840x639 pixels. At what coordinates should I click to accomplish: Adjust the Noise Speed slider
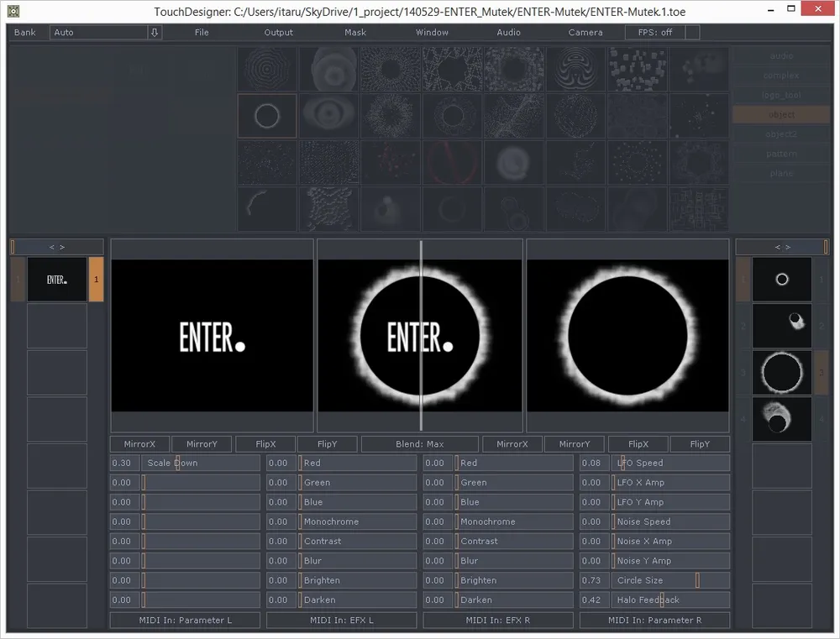click(670, 521)
